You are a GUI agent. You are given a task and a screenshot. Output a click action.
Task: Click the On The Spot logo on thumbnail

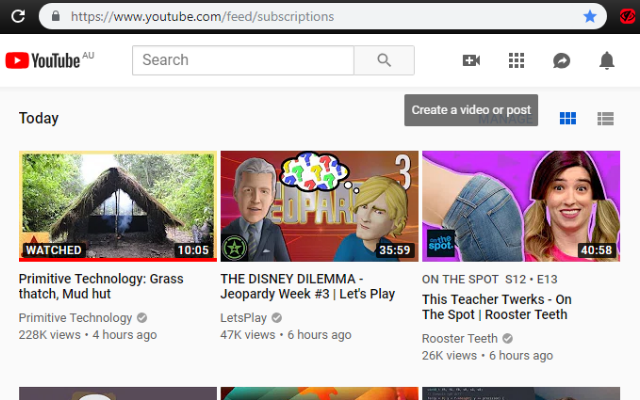[440, 243]
